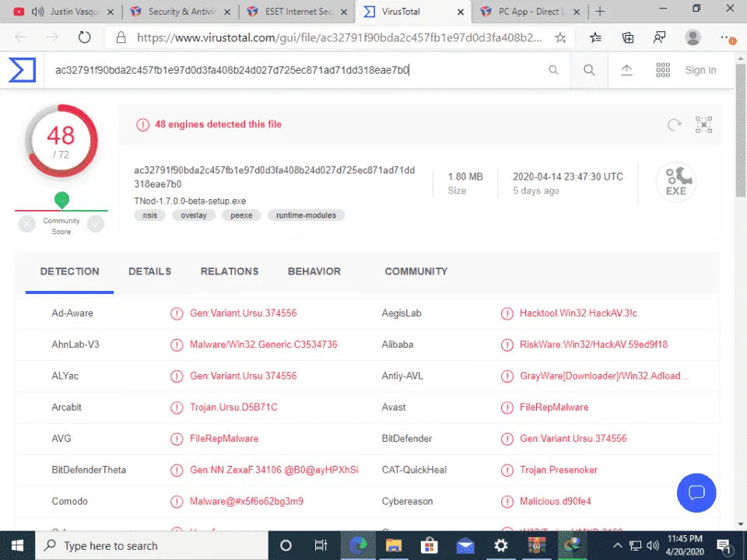
Task: Open the Favorites list icon
Action: click(x=595, y=37)
